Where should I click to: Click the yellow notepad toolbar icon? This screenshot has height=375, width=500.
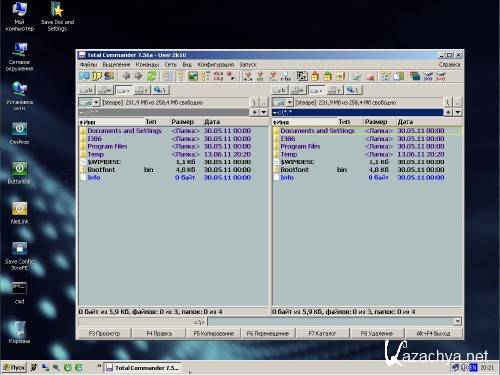point(97,76)
